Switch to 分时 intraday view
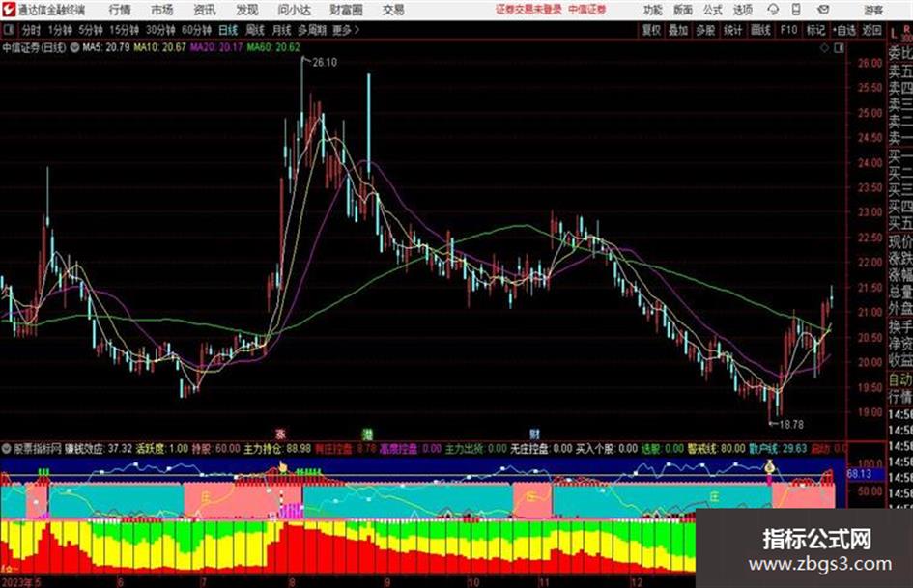913x588 pixels. pyautogui.click(x=32, y=30)
